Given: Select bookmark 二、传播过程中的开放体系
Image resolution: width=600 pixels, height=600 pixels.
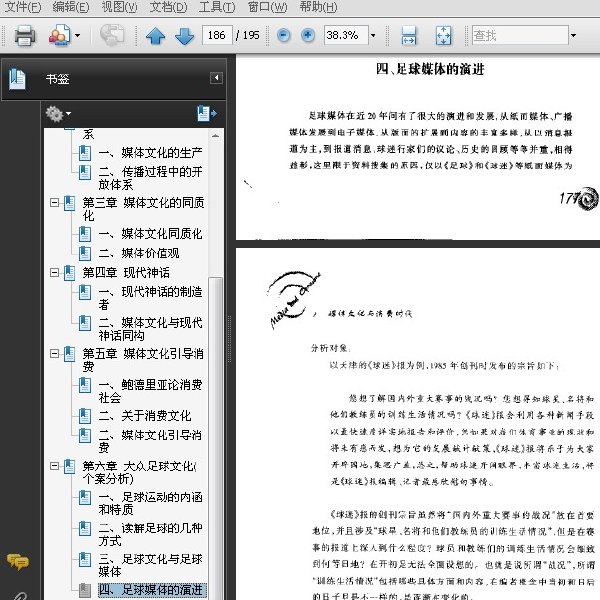Looking at the screenshot, I should (150, 178).
